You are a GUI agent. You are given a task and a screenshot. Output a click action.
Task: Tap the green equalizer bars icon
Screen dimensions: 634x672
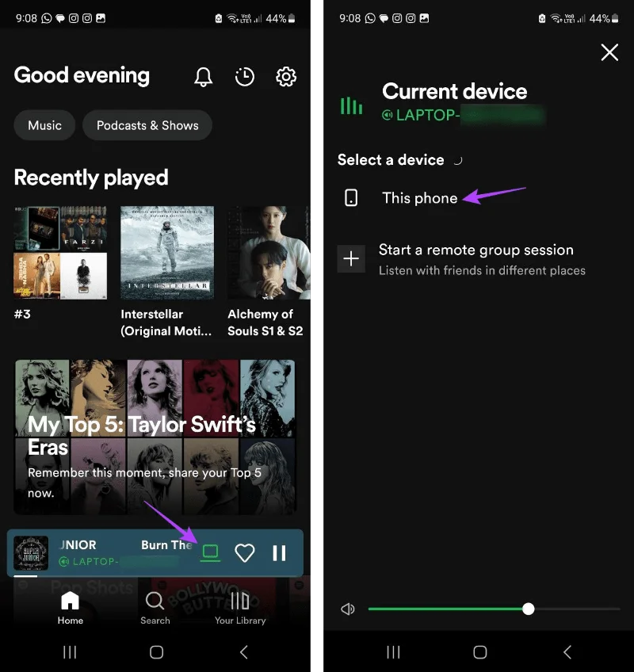pos(351,106)
